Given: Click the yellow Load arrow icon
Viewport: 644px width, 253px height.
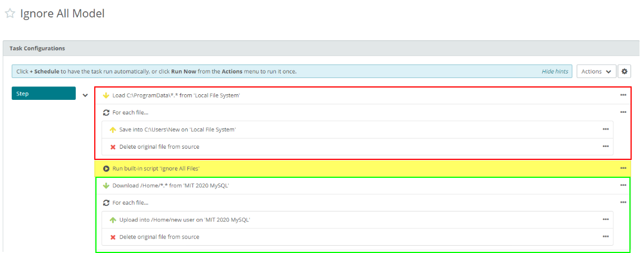Looking at the screenshot, I should pos(106,95).
